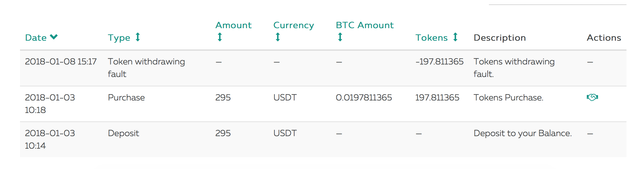Sort by BTC Amount header text
The image size is (644, 169).
365,25
